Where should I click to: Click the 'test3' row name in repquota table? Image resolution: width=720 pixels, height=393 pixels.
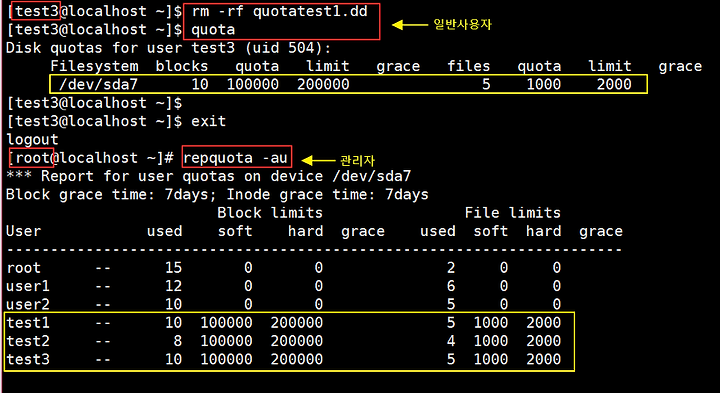(x=28, y=359)
